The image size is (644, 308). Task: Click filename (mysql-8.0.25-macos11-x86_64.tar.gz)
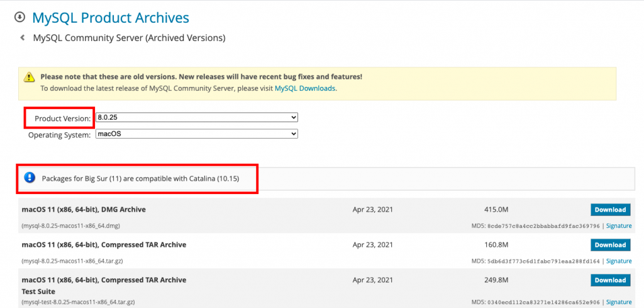coord(72,261)
